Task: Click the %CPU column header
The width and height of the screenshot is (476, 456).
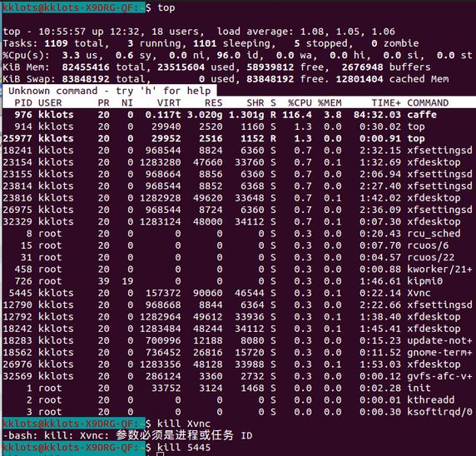Action: coord(300,103)
